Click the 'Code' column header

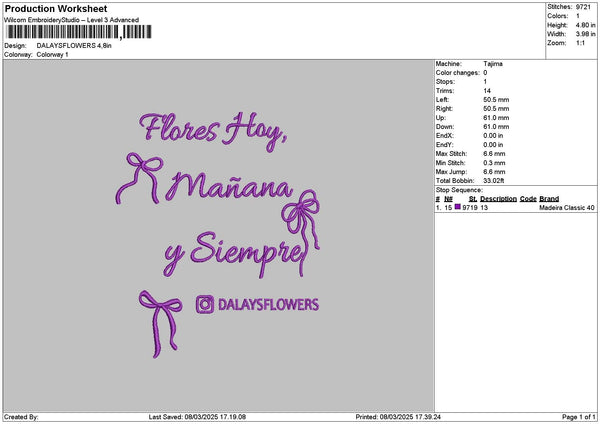[528, 199]
